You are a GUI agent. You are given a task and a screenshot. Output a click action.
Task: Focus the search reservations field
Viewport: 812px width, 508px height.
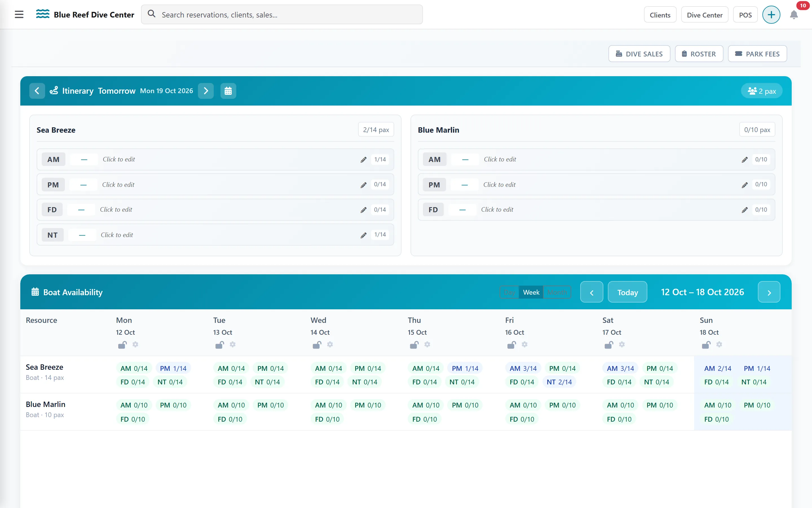(x=282, y=14)
